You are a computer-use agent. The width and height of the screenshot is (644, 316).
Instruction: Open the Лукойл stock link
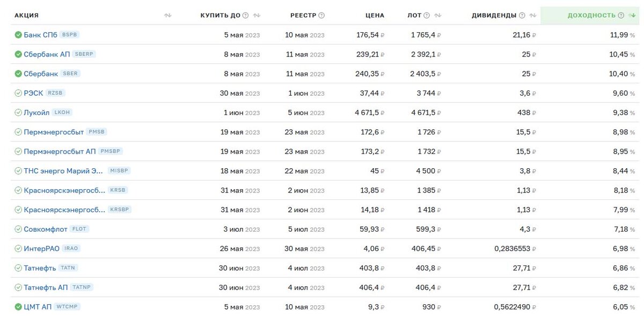coord(36,113)
